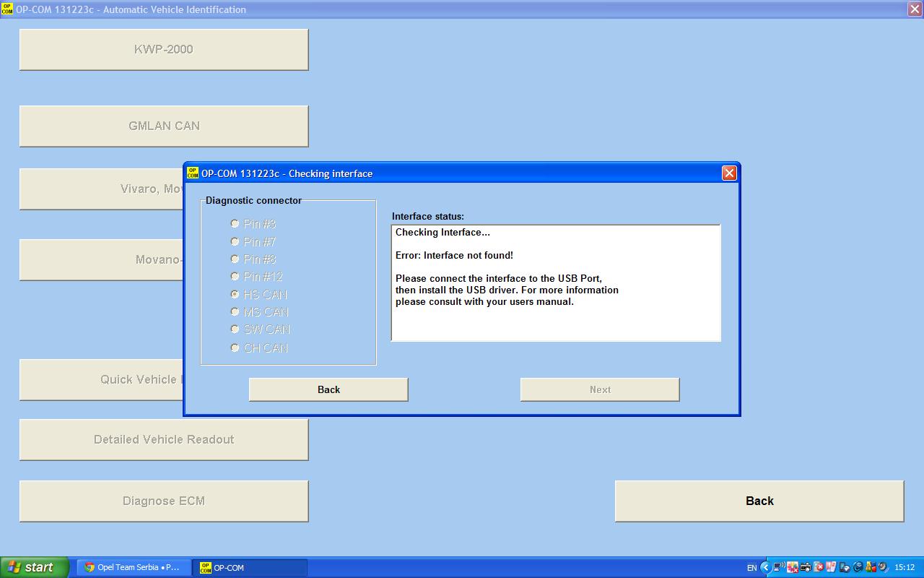Click the OP-COM icon in dialog title bar
This screenshot has height=578, width=924.
pyautogui.click(x=193, y=173)
